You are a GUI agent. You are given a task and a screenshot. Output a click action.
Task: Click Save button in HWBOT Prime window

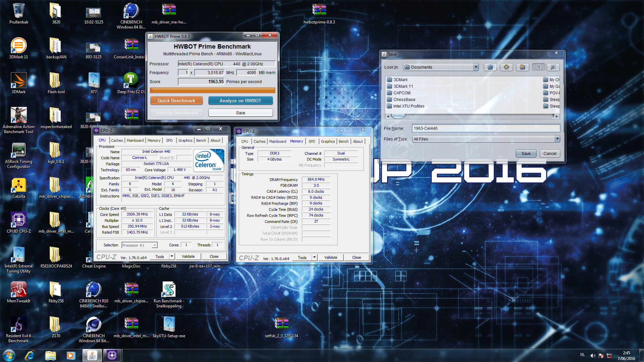(240, 113)
